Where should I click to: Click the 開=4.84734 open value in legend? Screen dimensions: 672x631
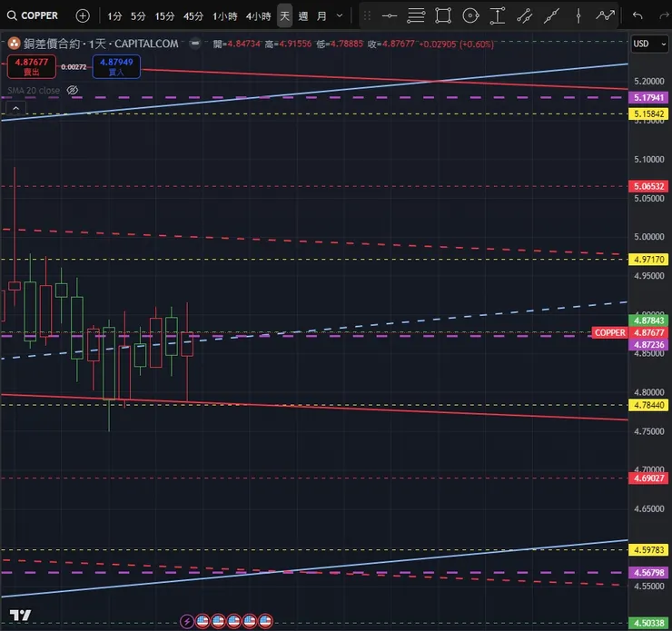[x=237, y=44]
